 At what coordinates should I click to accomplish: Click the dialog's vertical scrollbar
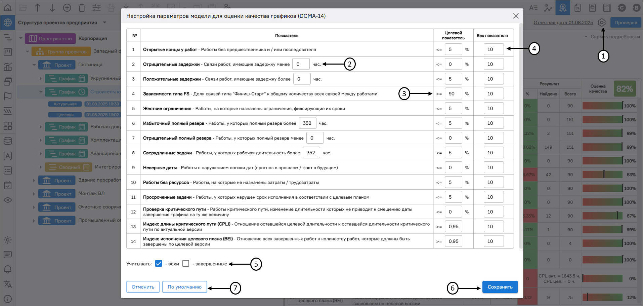pyautogui.click(x=521, y=135)
